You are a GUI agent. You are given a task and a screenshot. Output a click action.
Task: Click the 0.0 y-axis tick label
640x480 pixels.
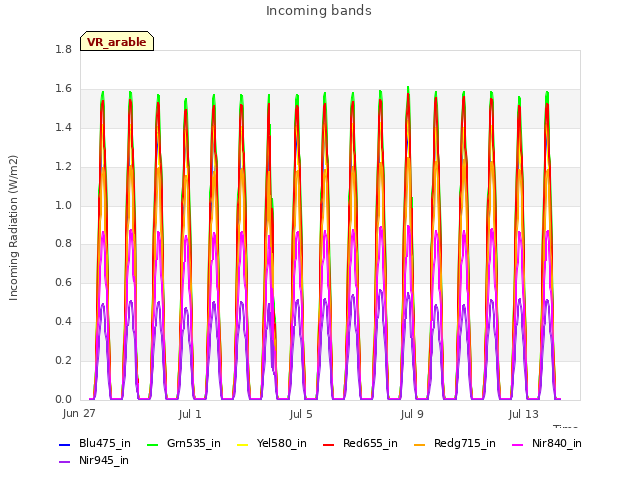tap(63, 399)
